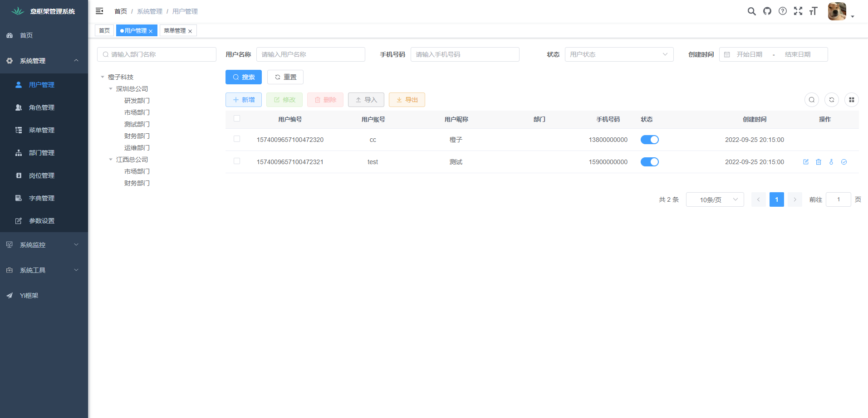Reset password for test via the key icon

(831, 162)
